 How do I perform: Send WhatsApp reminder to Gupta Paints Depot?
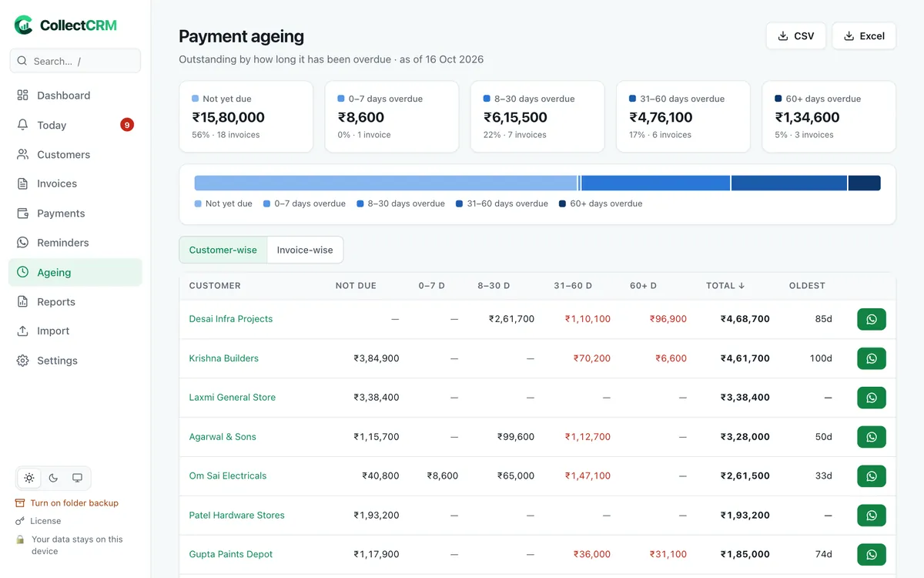872,555
